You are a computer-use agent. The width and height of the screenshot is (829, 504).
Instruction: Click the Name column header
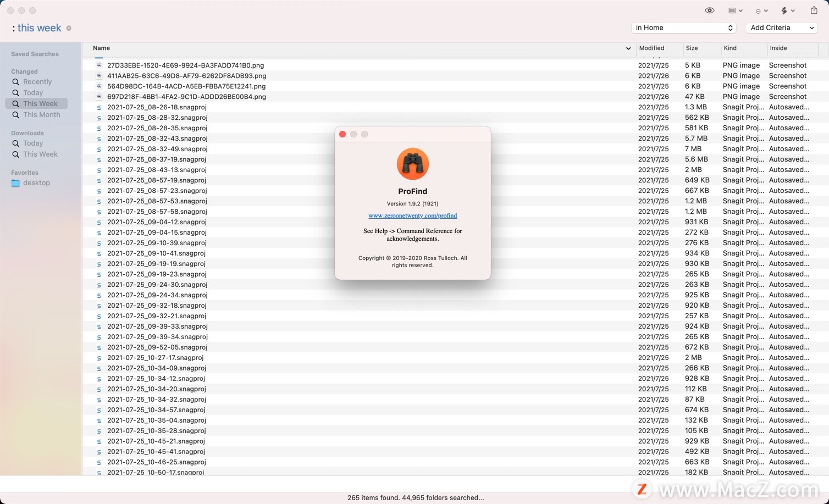tap(101, 48)
